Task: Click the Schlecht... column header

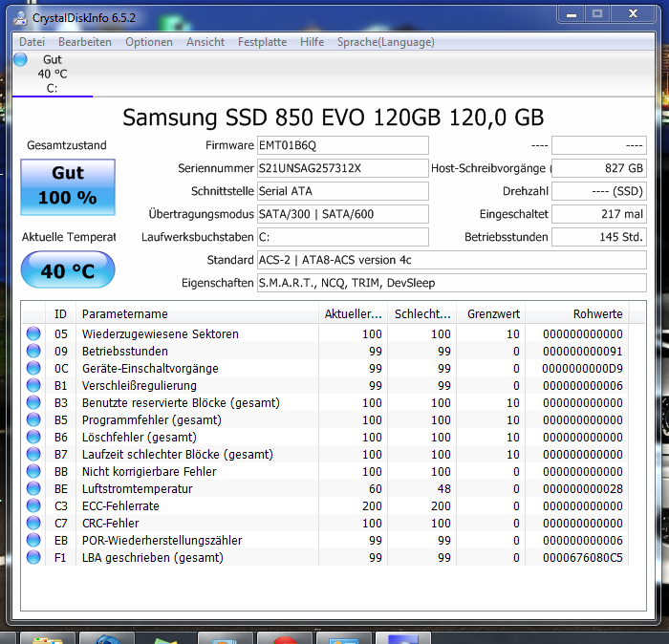Action: tap(422, 314)
